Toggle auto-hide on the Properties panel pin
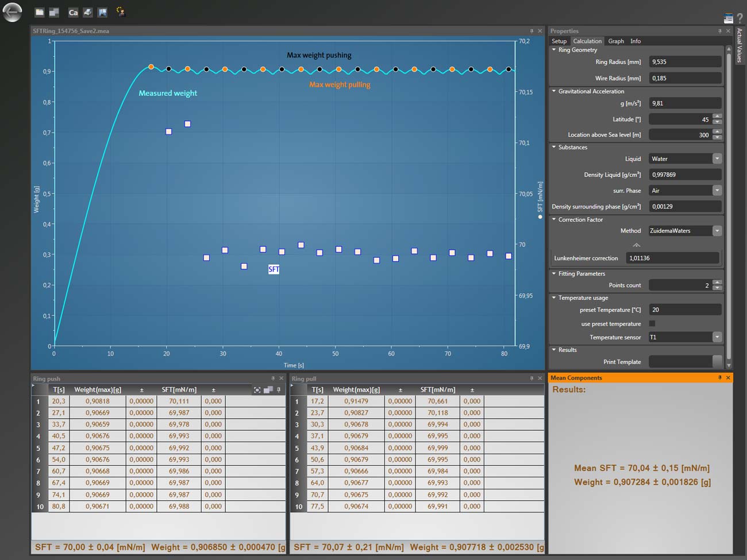 [719, 30]
